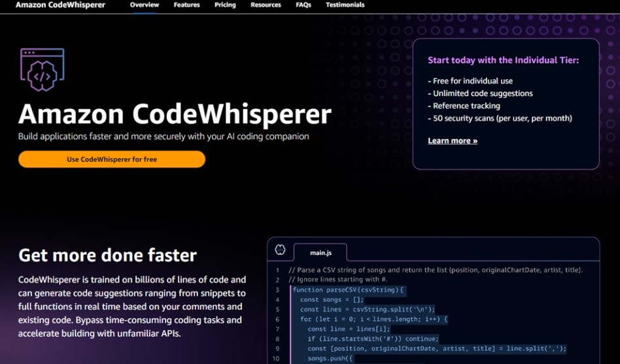Screen dimensions: 620x364
Task: Click the 'Amazon CodeWhisperer' hero heading
Action: point(175,114)
